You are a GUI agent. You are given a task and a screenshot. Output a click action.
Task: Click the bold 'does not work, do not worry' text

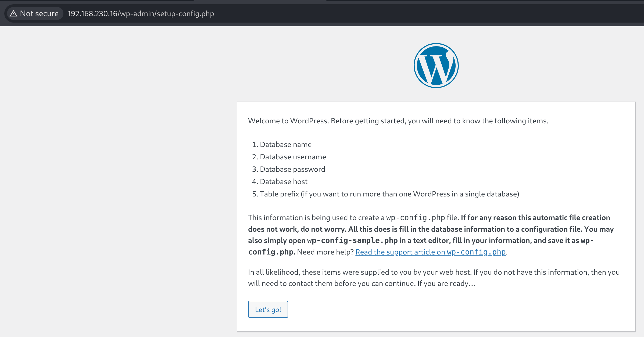(x=297, y=229)
